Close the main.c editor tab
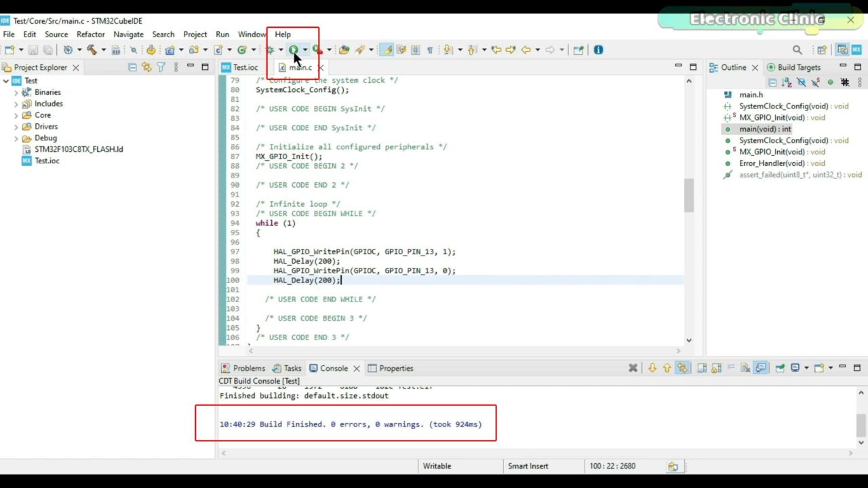 coord(320,67)
